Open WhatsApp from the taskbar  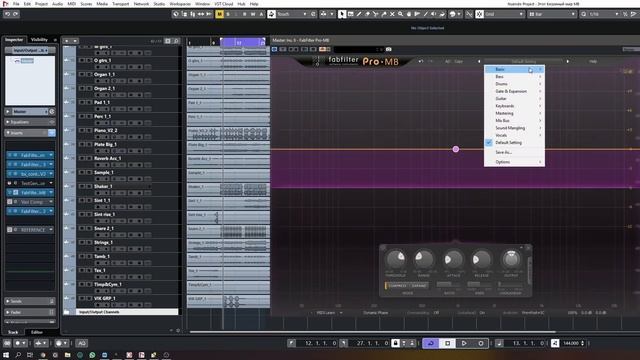click(92, 355)
